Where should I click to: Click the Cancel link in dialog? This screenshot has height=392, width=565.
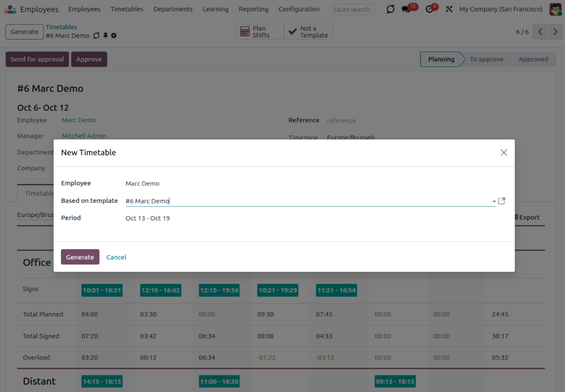pyautogui.click(x=116, y=257)
